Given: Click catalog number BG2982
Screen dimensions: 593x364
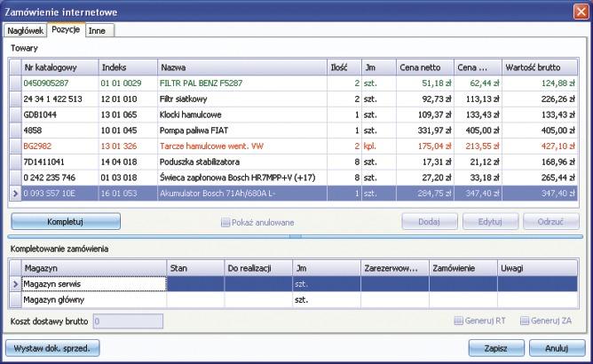Looking at the screenshot, I should pyautogui.click(x=37, y=146).
